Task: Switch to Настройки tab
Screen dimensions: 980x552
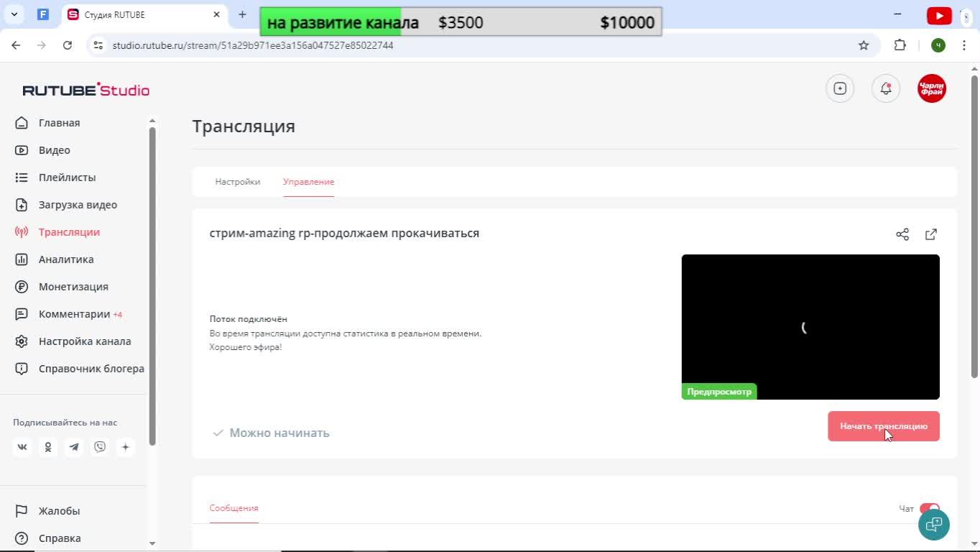Action: tap(238, 182)
